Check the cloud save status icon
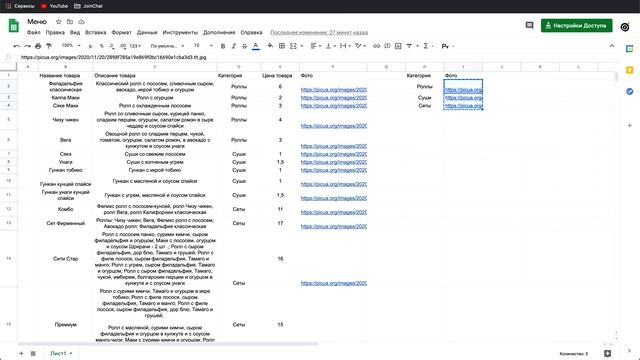Screen dimensions: 640x360 point(81,22)
